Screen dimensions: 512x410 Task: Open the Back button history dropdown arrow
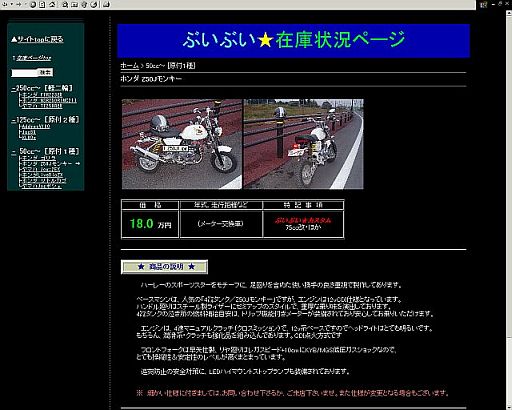pos(11,4)
